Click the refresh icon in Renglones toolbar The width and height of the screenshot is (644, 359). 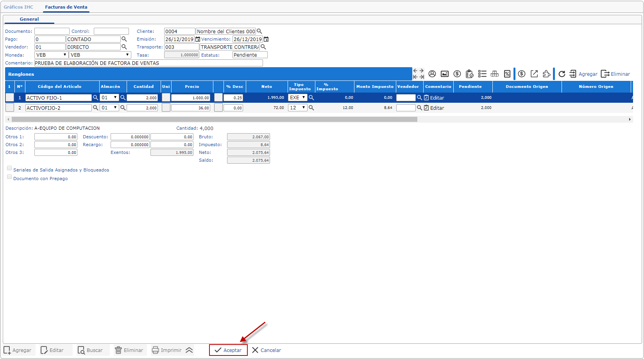(x=562, y=74)
